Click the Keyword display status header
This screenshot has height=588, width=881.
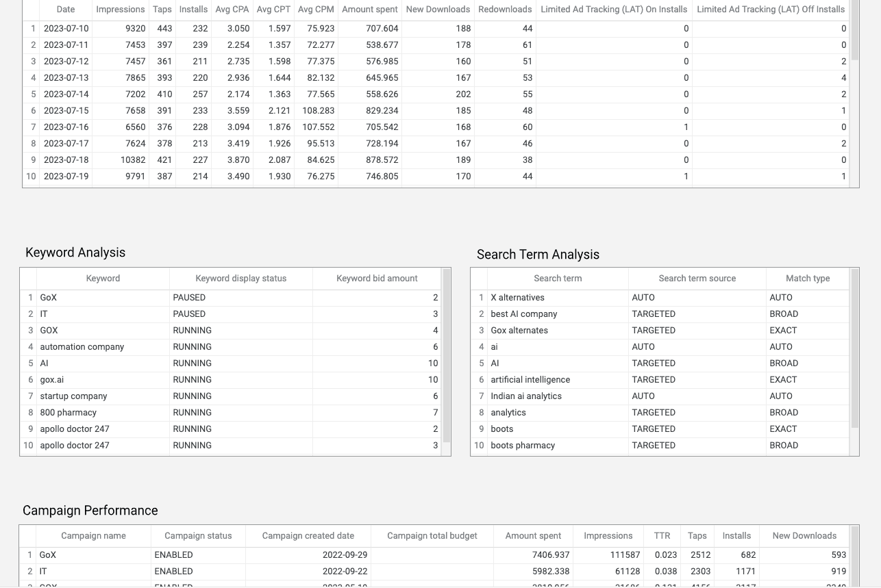coord(241,279)
